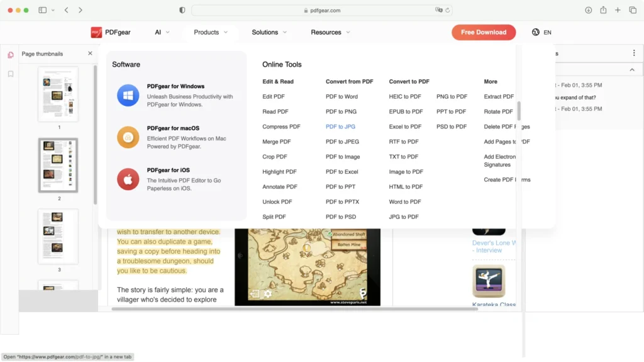Expand the Solutions dropdown

tap(269, 32)
